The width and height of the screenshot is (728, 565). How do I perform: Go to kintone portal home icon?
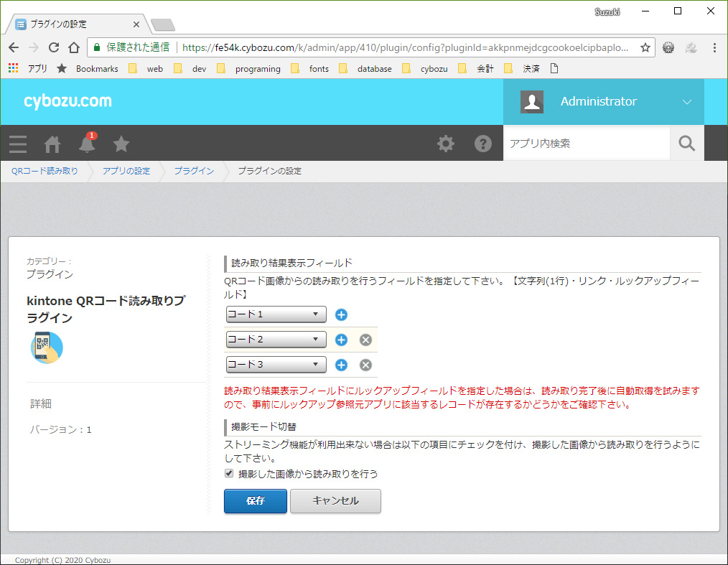pos(52,144)
